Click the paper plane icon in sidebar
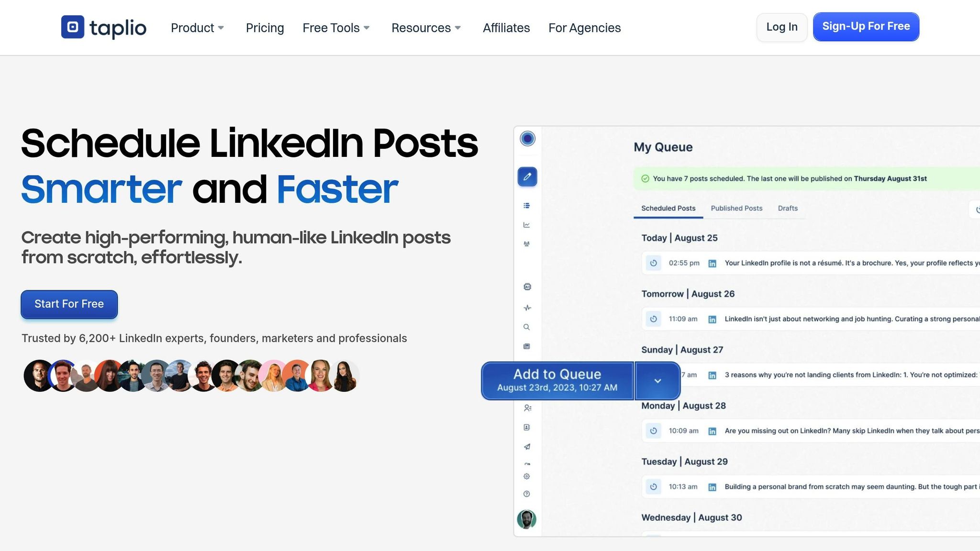Image resolution: width=980 pixels, height=551 pixels. [526, 447]
